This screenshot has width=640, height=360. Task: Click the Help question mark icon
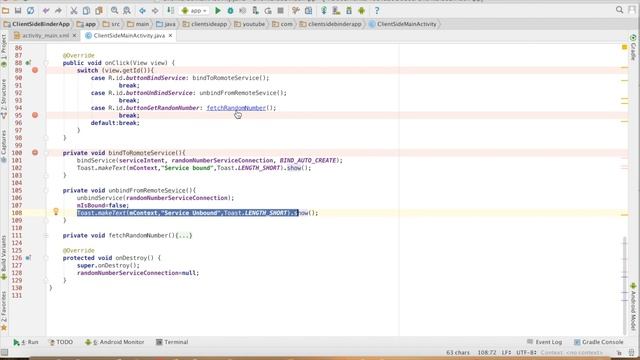pos(377,10)
